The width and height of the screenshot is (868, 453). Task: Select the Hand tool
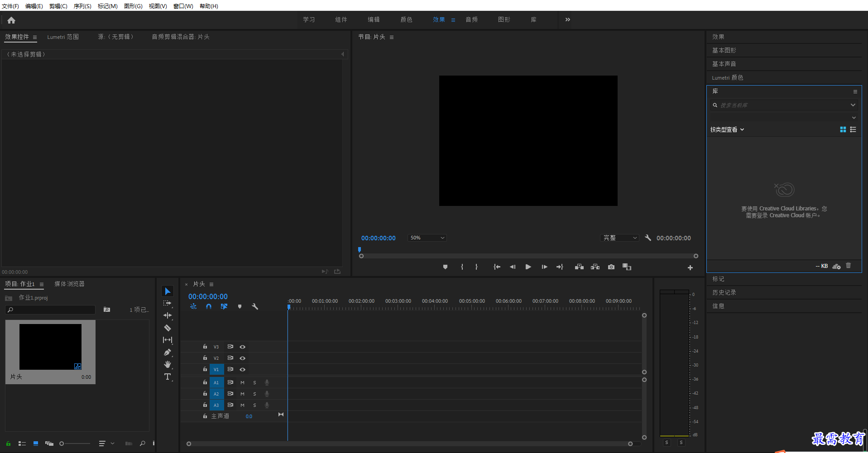[168, 364]
